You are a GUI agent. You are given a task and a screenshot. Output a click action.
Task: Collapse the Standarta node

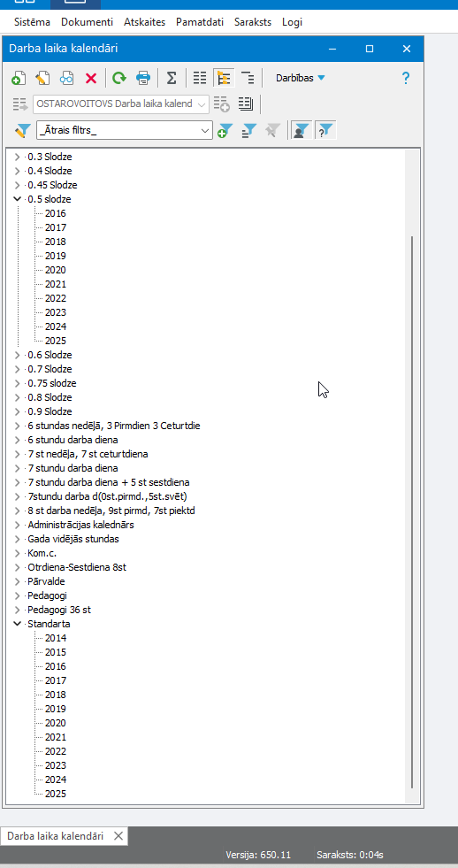point(17,624)
